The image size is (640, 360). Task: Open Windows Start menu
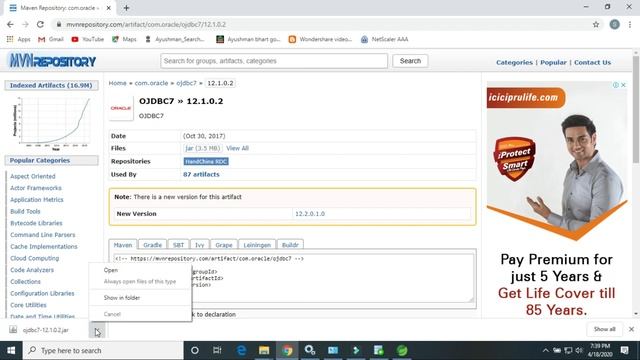[x=11, y=351]
